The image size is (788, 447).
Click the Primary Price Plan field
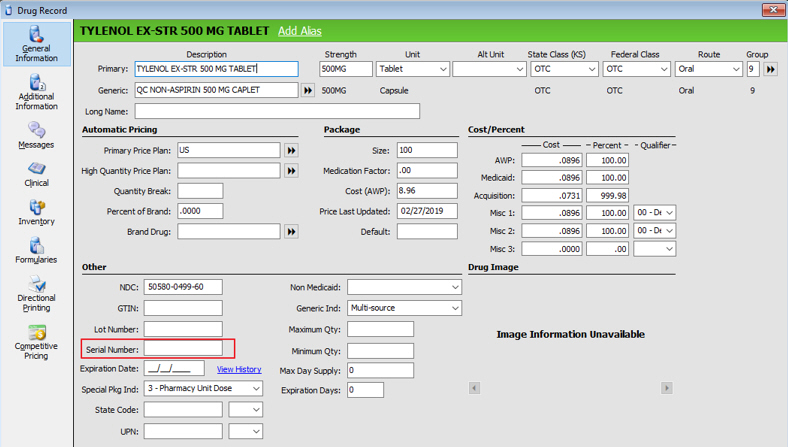[229, 150]
